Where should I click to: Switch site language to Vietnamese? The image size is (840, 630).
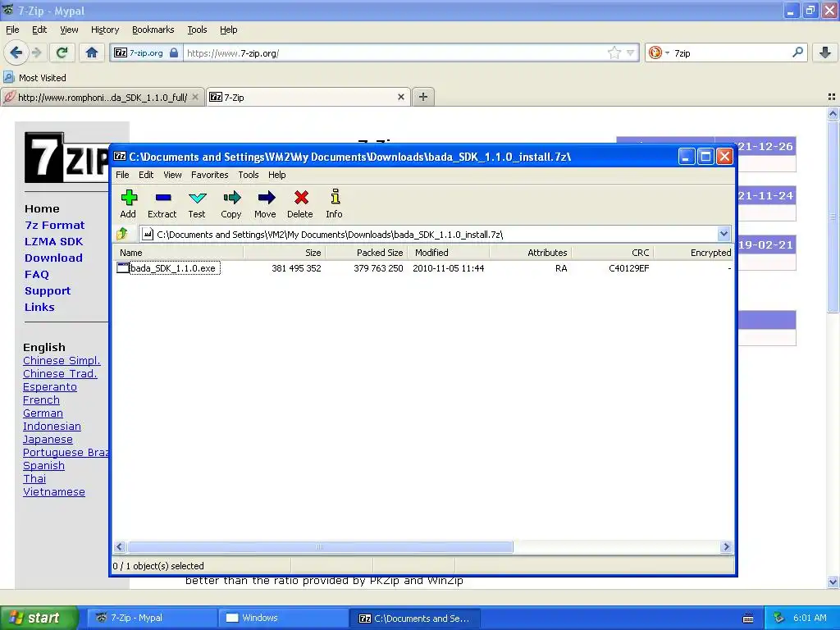(54, 492)
